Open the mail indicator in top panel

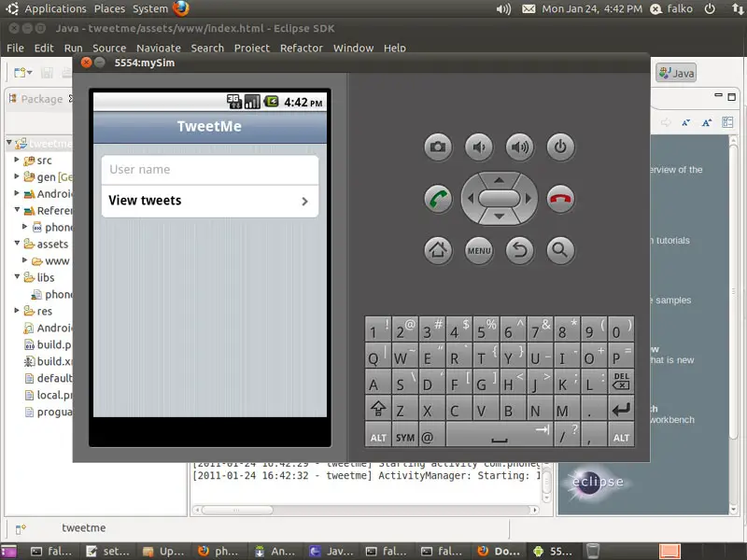[x=529, y=9]
